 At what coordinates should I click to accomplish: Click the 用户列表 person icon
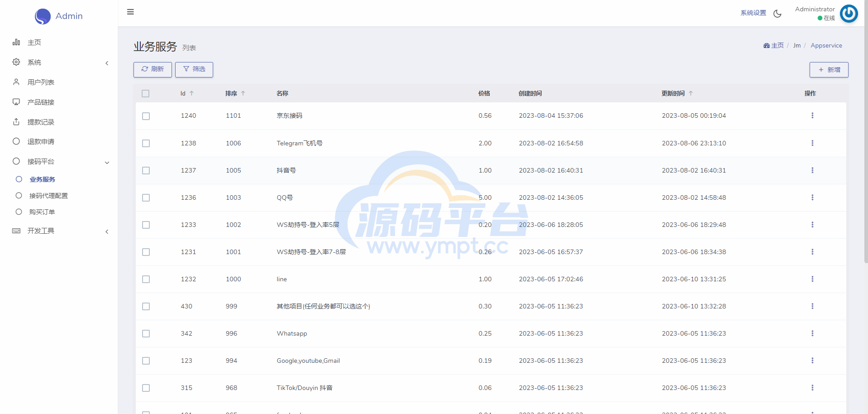click(x=16, y=82)
